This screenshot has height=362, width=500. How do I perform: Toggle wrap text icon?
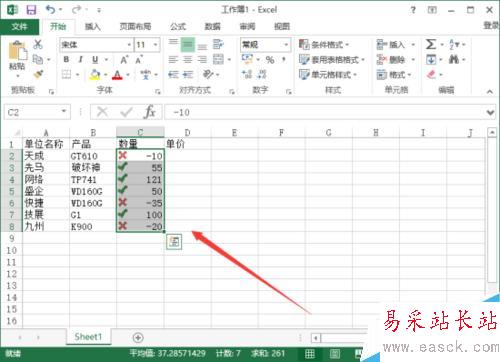point(218,44)
